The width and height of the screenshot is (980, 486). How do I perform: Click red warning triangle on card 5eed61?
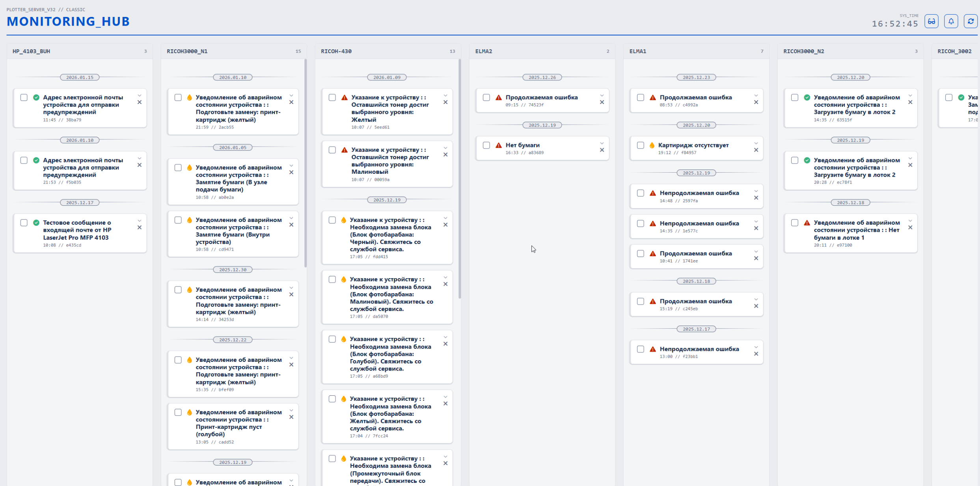345,97
